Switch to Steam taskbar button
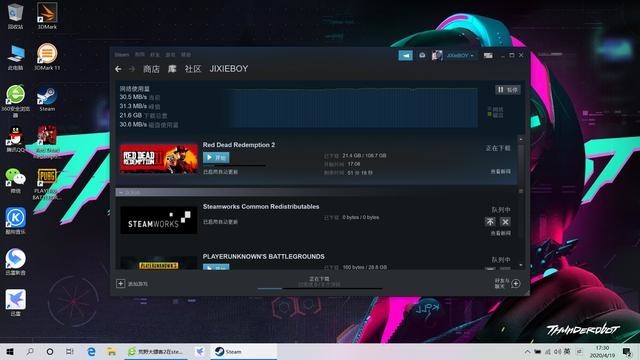 [x=243, y=351]
